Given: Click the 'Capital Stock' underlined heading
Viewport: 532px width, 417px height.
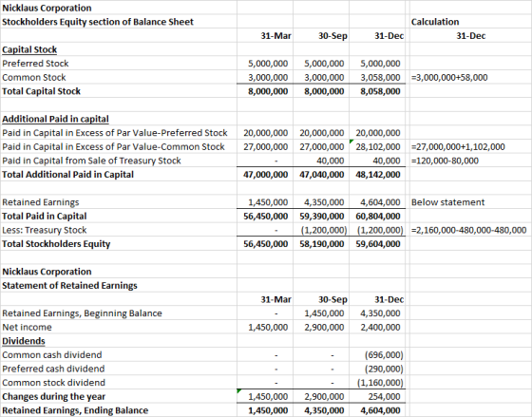Looking at the screenshot, I should pyautogui.click(x=29, y=49).
